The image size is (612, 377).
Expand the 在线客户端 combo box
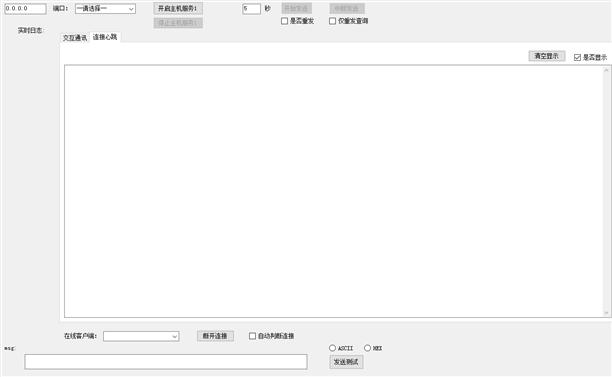click(141, 336)
